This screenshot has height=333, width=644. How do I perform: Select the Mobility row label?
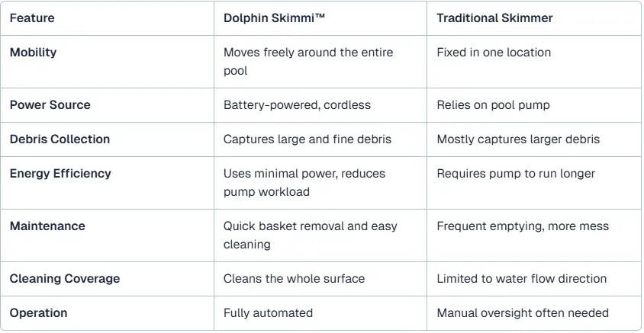pos(34,53)
